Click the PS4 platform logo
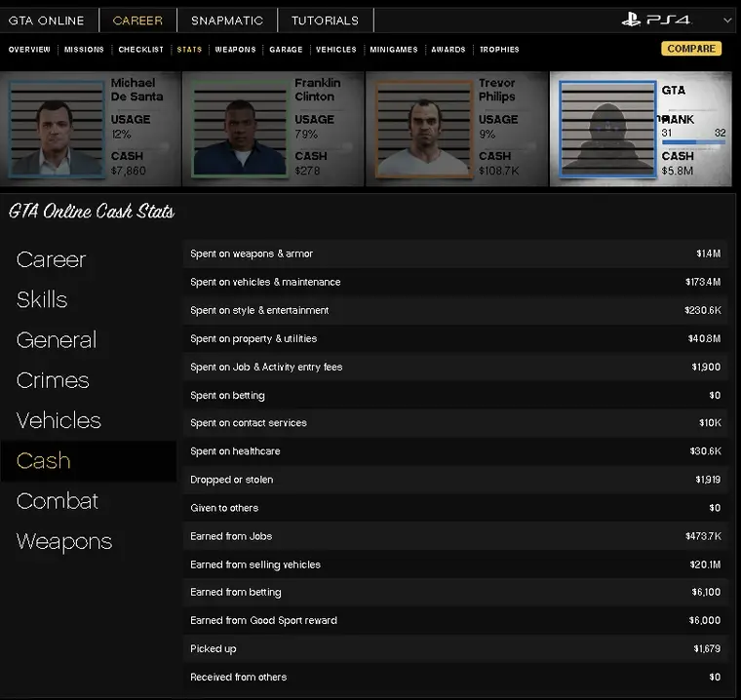 [656, 19]
